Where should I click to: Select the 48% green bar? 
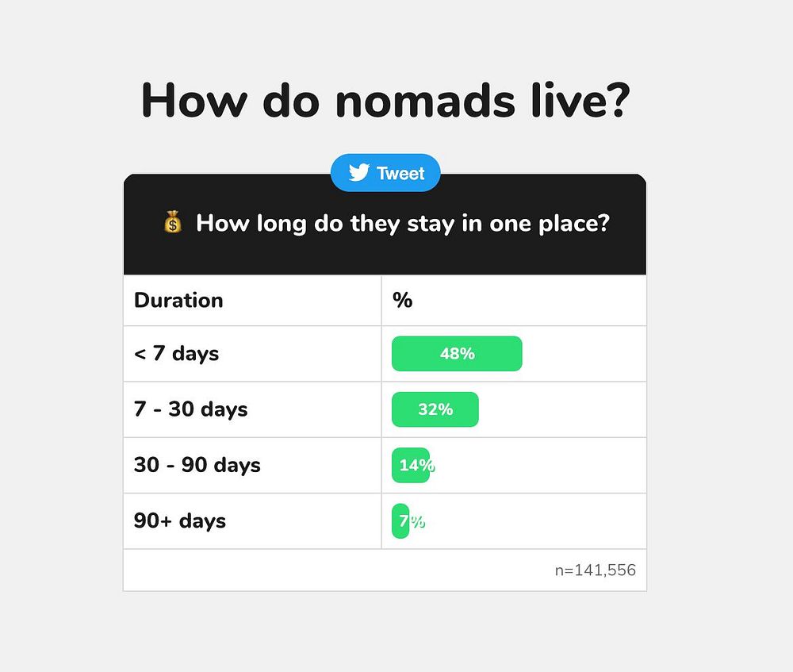coord(457,354)
